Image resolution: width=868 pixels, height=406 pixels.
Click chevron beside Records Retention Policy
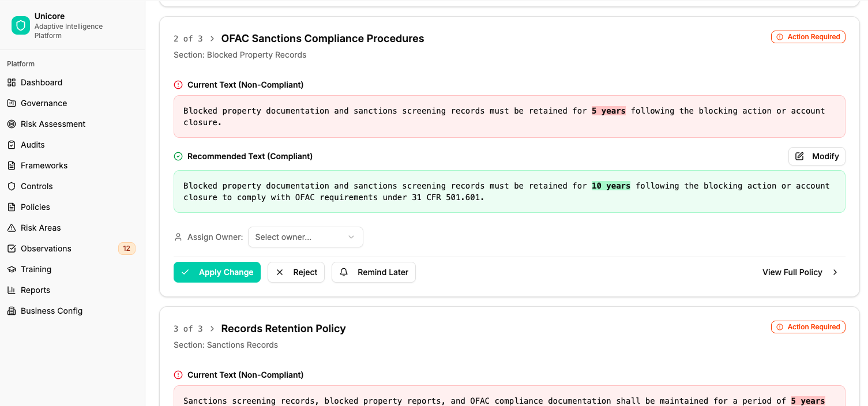(212, 329)
